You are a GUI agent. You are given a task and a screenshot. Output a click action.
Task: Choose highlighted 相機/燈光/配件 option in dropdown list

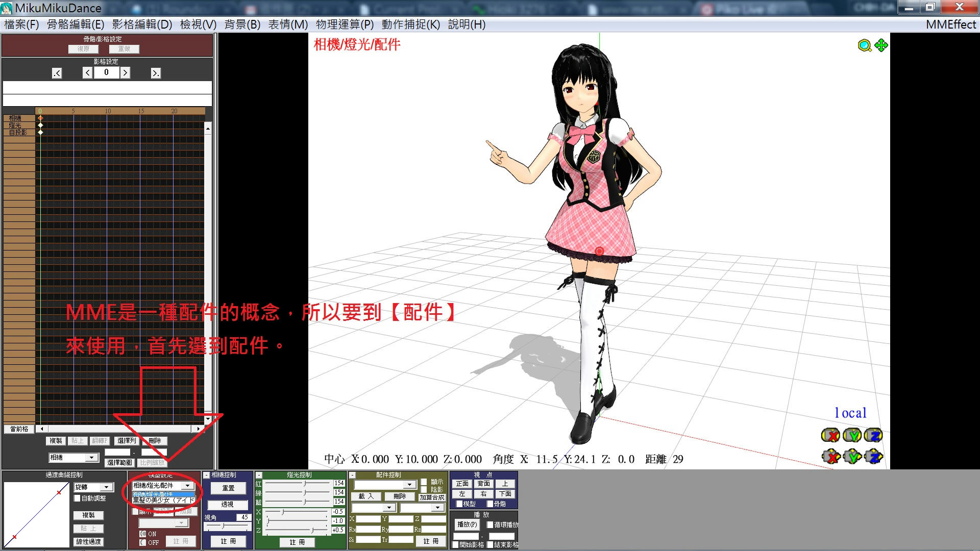[x=164, y=494]
